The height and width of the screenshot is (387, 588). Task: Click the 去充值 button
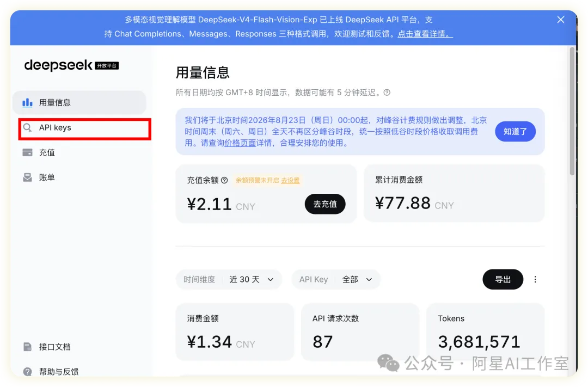324,204
